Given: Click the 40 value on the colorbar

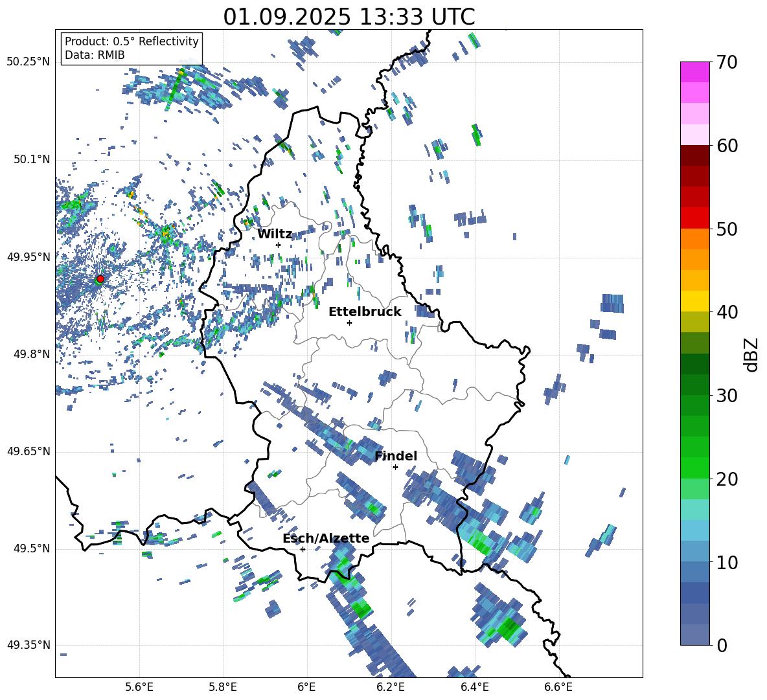Looking at the screenshot, I should 727,312.
